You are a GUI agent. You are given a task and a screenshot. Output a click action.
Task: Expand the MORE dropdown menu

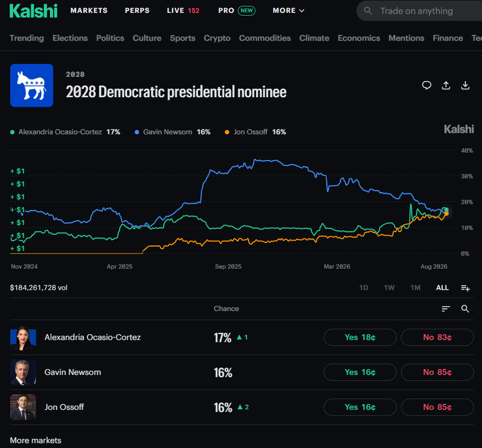(x=288, y=10)
